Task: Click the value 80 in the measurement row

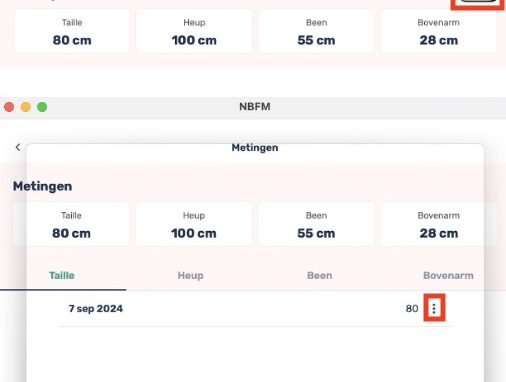Action: 412,309
